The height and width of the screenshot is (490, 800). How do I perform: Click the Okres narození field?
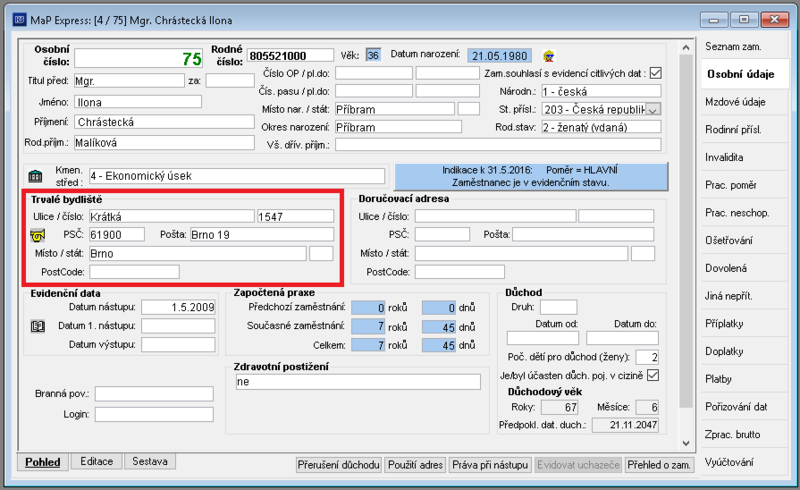(398, 127)
